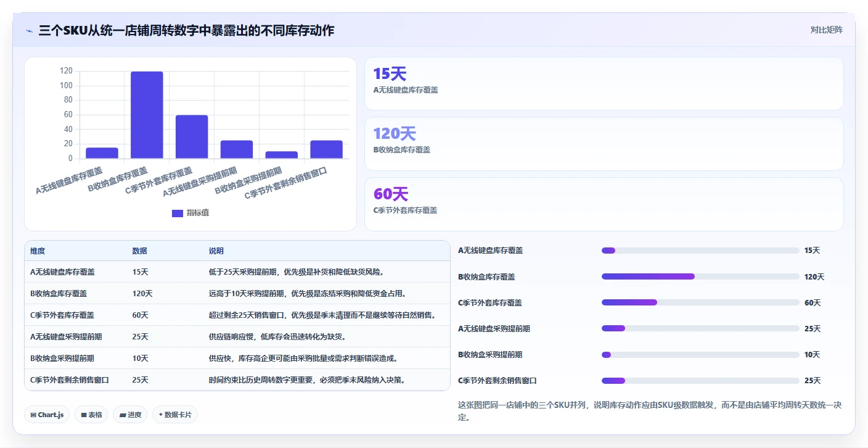Click the A无线键盘采购提前期 progress bar
Viewport: 868px width, 448px height.
tap(700, 328)
